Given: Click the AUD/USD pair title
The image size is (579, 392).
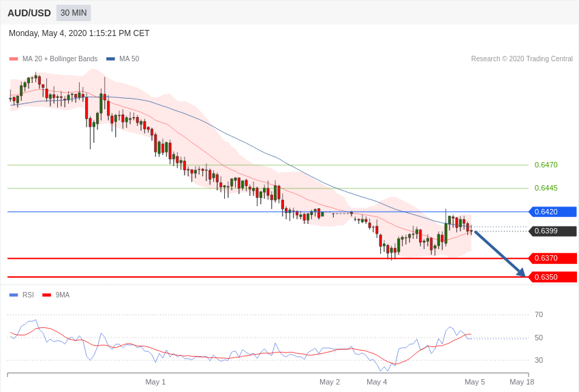Looking at the screenshot, I should (29, 13).
